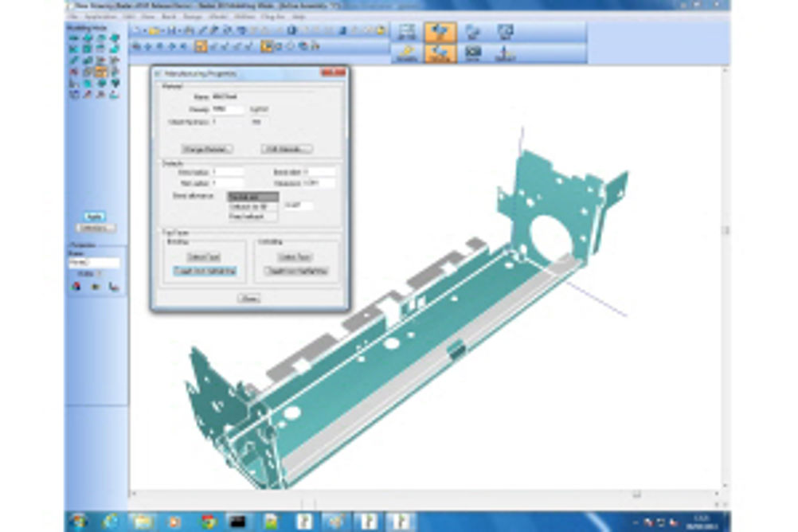798x532 pixels.
Task: Click the Density input field
Action: [228, 109]
